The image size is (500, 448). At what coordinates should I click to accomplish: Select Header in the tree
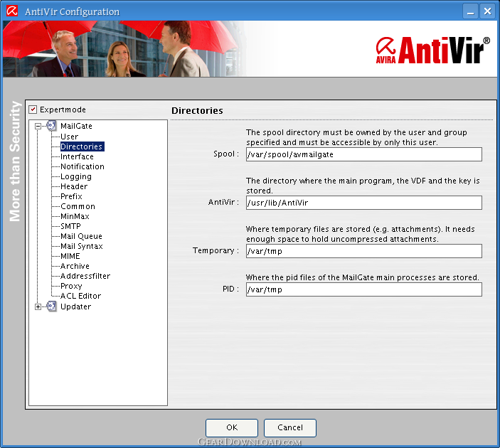pos(74,186)
